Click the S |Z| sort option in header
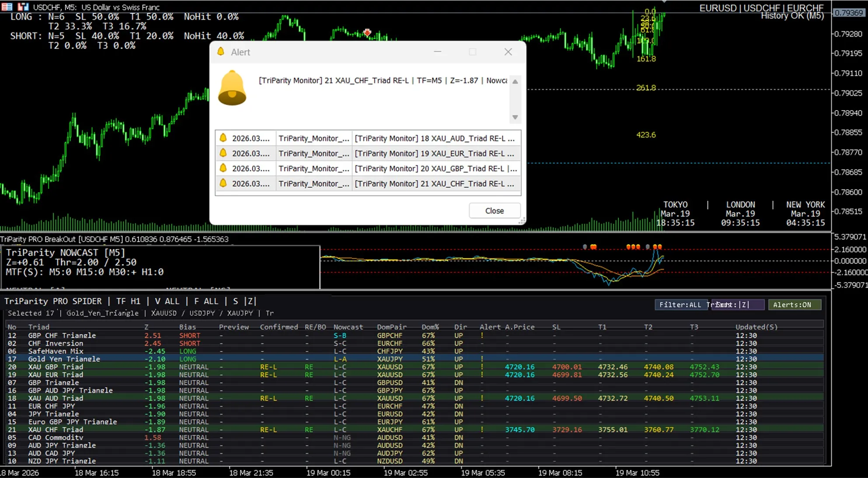Viewport: 868px width, 478px height. tap(244, 301)
